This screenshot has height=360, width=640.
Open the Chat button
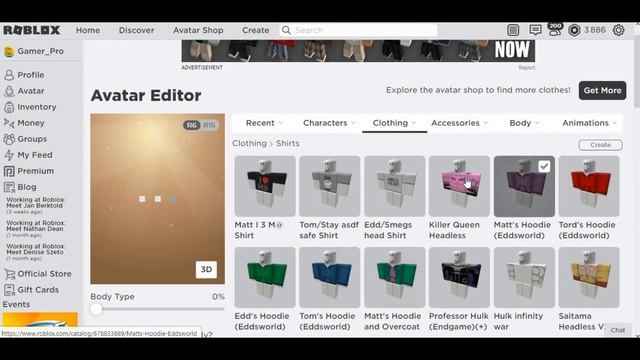pos(618,330)
